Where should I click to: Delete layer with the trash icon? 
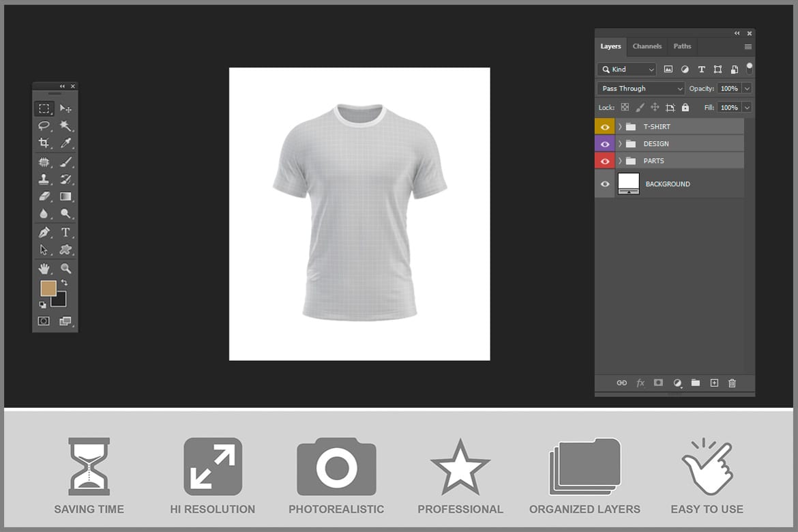(732, 383)
